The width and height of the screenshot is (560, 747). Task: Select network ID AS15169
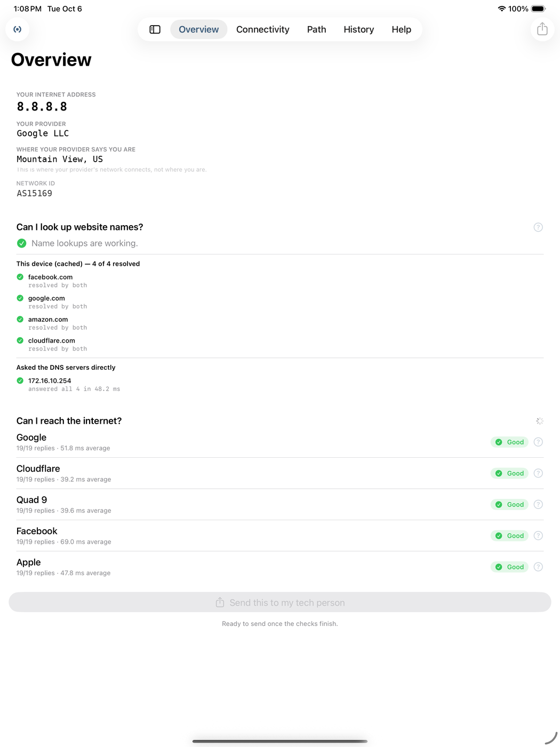coord(34,193)
